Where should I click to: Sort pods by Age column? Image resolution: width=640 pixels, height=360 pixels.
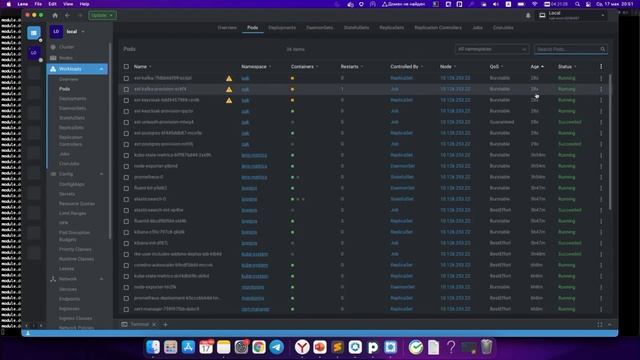[x=537, y=67]
